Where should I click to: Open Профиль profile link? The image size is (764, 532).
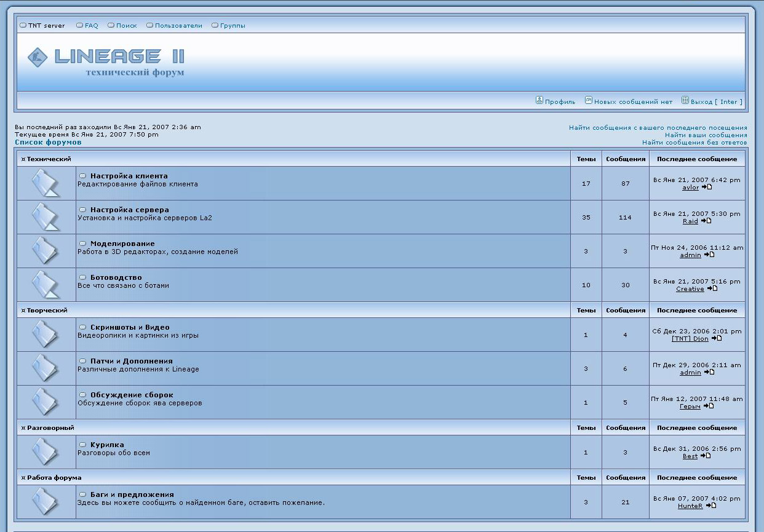[x=560, y=102]
